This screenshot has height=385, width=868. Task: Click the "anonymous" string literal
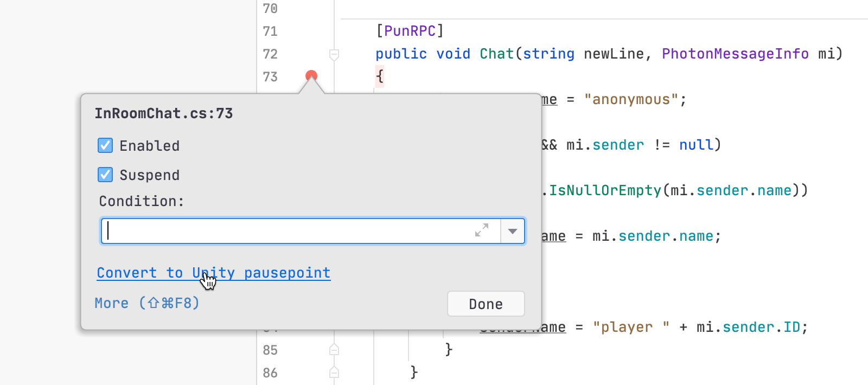pyautogui.click(x=631, y=99)
